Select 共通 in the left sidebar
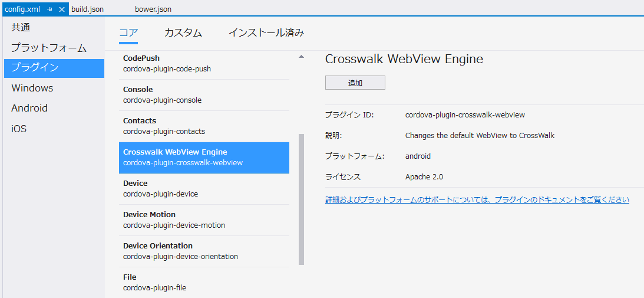The height and width of the screenshot is (298, 644). click(21, 28)
